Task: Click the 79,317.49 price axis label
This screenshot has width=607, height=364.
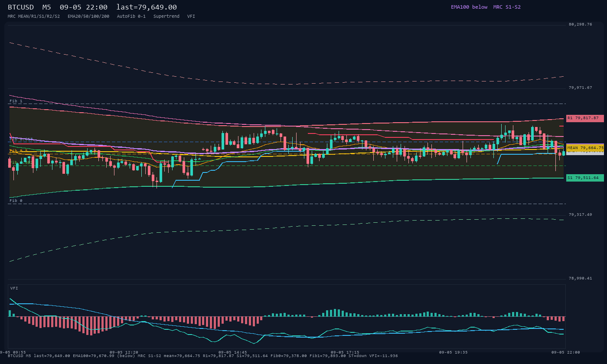Action: pyautogui.click(x=580, y=214)
